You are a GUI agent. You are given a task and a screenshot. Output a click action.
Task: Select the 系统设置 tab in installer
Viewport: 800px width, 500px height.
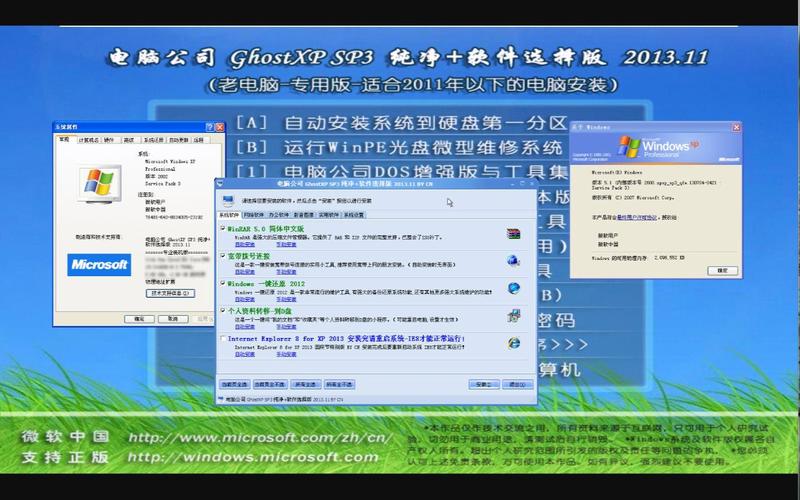pos(354,215)
